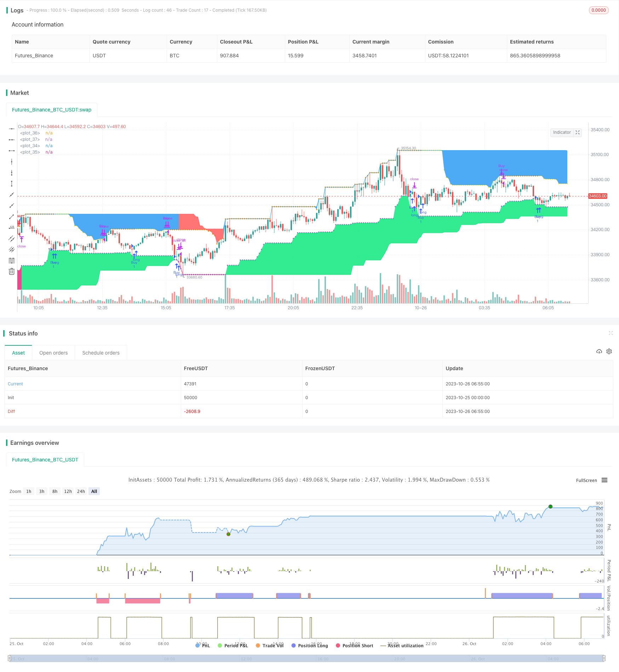Download asset data via cloud icon
The width and height of the screenshot is (619, 672).
coord(599,351)
